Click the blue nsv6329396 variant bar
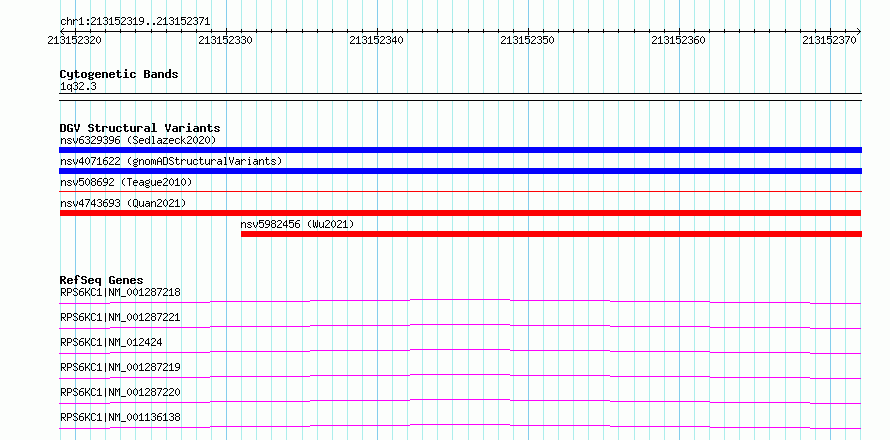 pos(460,150)
